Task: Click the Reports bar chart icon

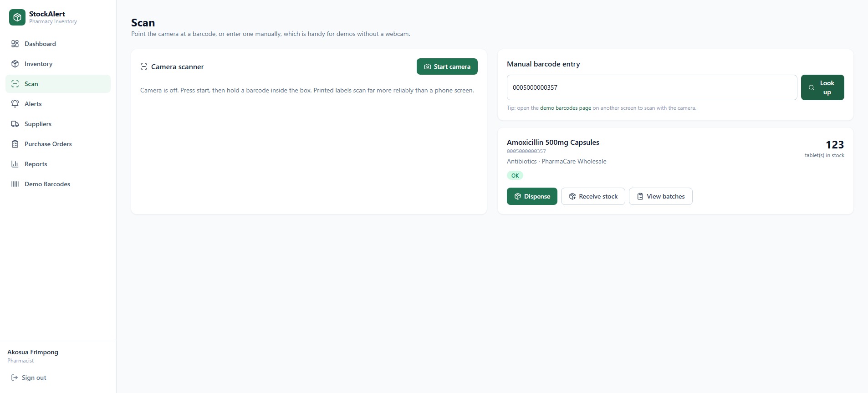Action: click(x=15, y=164)
